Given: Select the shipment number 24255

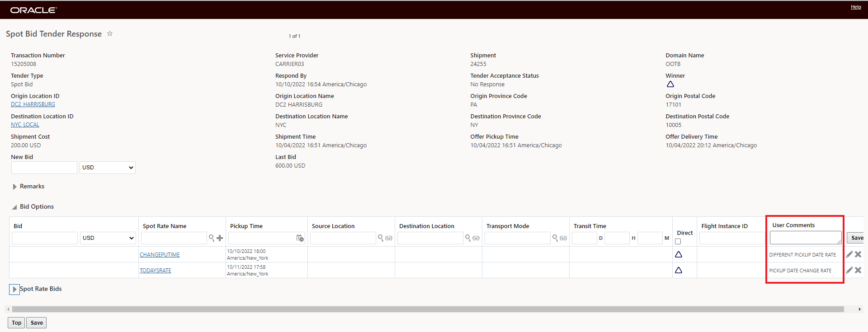Looking at the screenshot, I should pos(478,64).
